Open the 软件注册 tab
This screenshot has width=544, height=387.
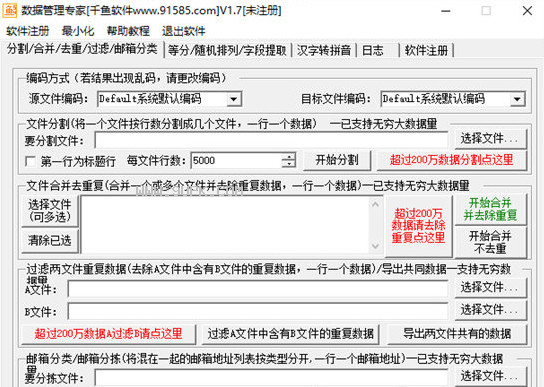coord(426,51)
